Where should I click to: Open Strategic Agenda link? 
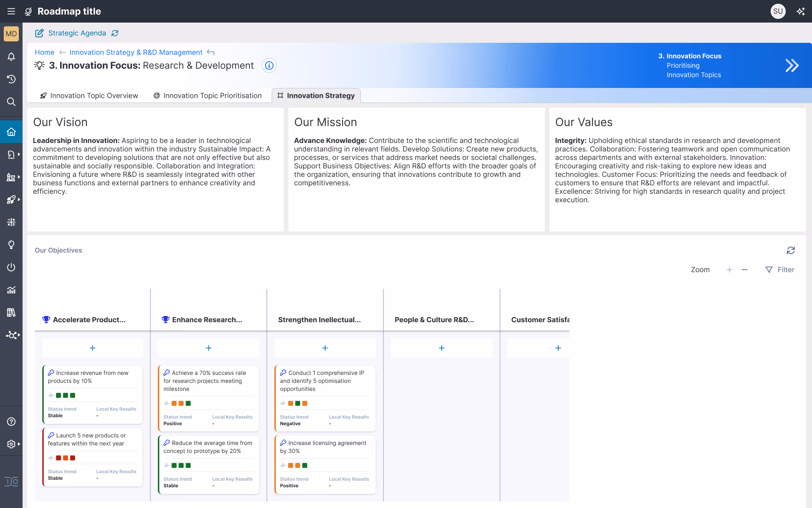77,33
